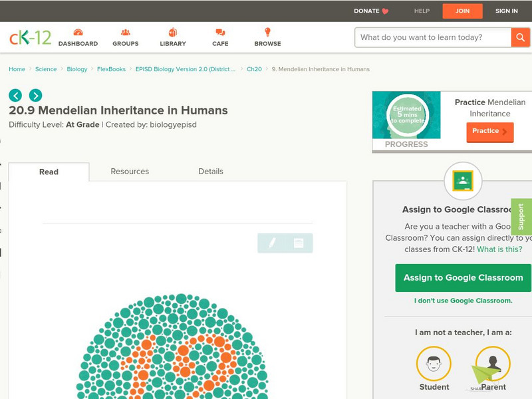This screenshot has width=532, height=399.
Task: Open the notes icon beside the pencil
Action: coord(299,243)
